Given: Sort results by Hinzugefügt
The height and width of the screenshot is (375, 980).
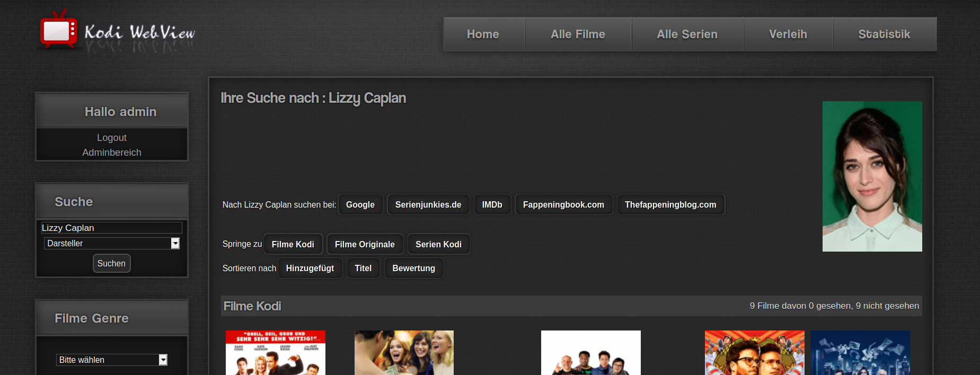Looking at the screenshot, I should 310,268.
